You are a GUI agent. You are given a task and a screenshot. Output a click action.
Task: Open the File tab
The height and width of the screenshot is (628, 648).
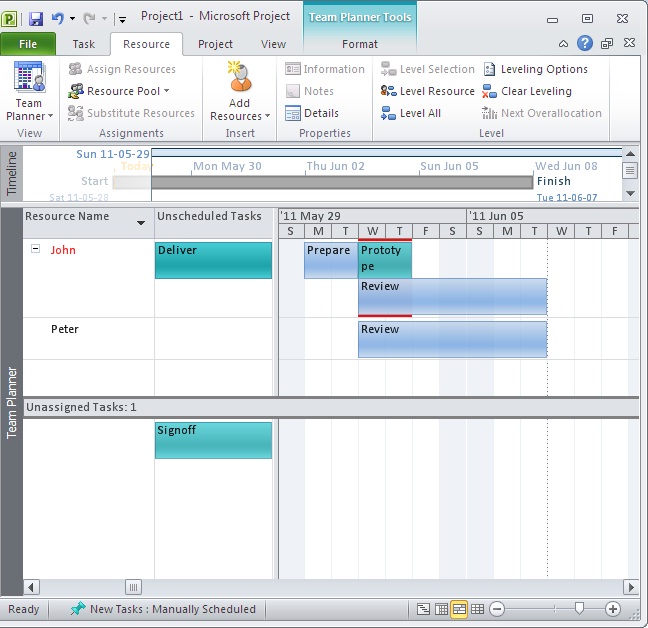coord(28,44)
